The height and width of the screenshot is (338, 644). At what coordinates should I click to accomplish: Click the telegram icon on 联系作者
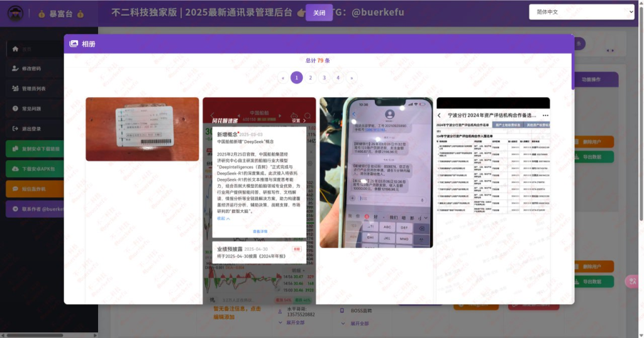(x=15, y=209)
